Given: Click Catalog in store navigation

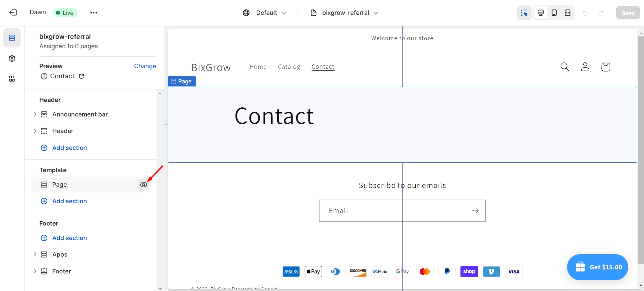Looking at the screenshot, I should [289, 67].
